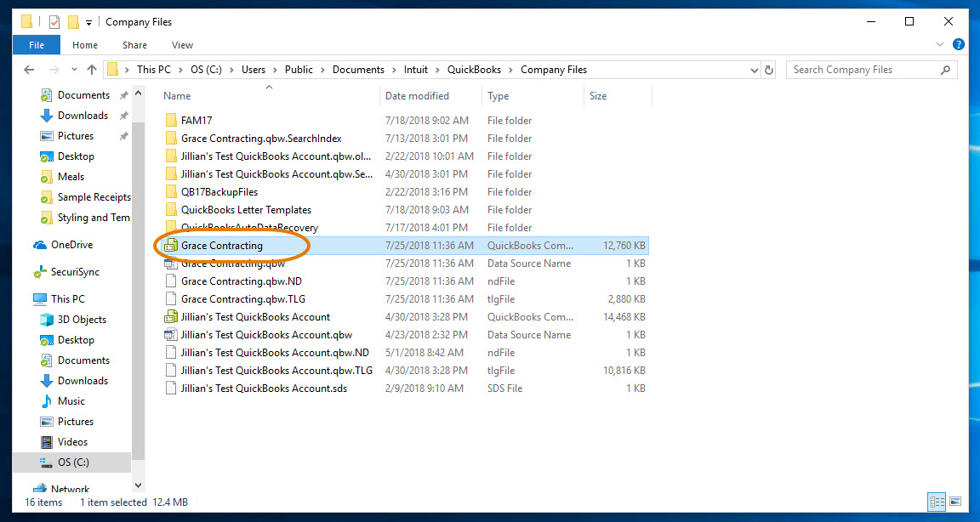Click Jillian's Test QuickBooks Account.qbw data source icon
The width and height of the screenshot is (980, 522).
click(171, 335)
